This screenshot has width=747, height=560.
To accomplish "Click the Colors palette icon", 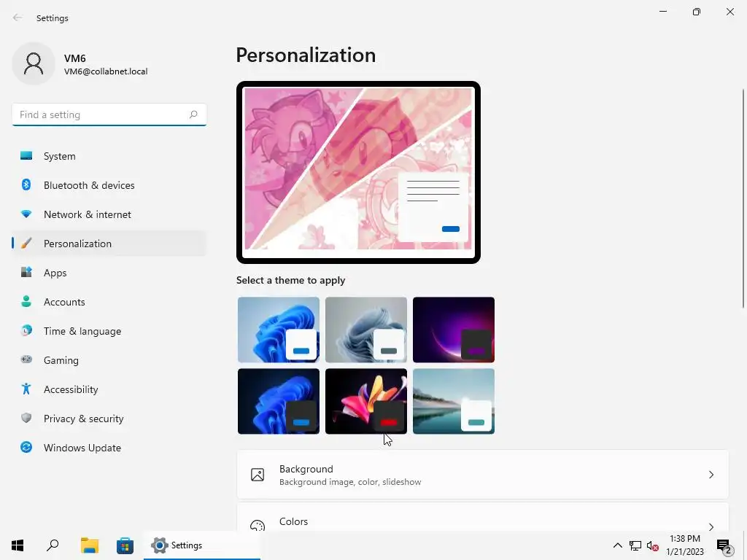I will click(258, 525).
